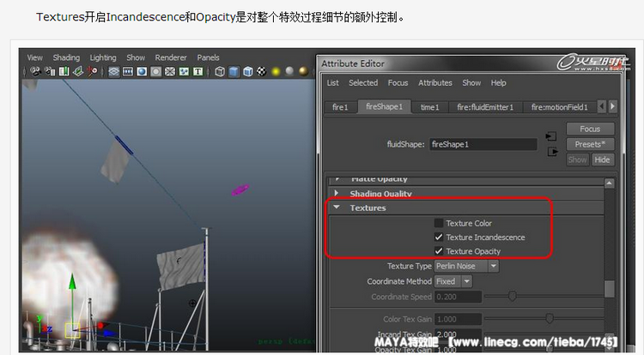Switch to the fire:fluidEmitter1 tab

(x=485, y=107)
